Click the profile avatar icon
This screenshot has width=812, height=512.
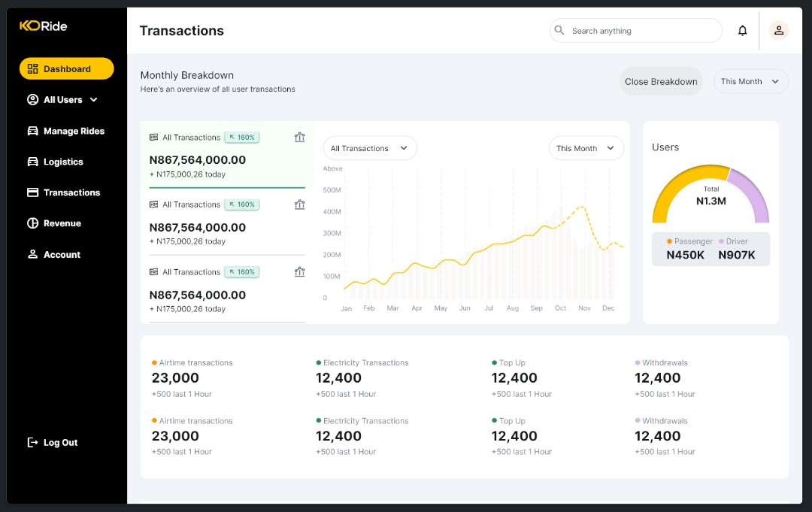coord(779,31)
